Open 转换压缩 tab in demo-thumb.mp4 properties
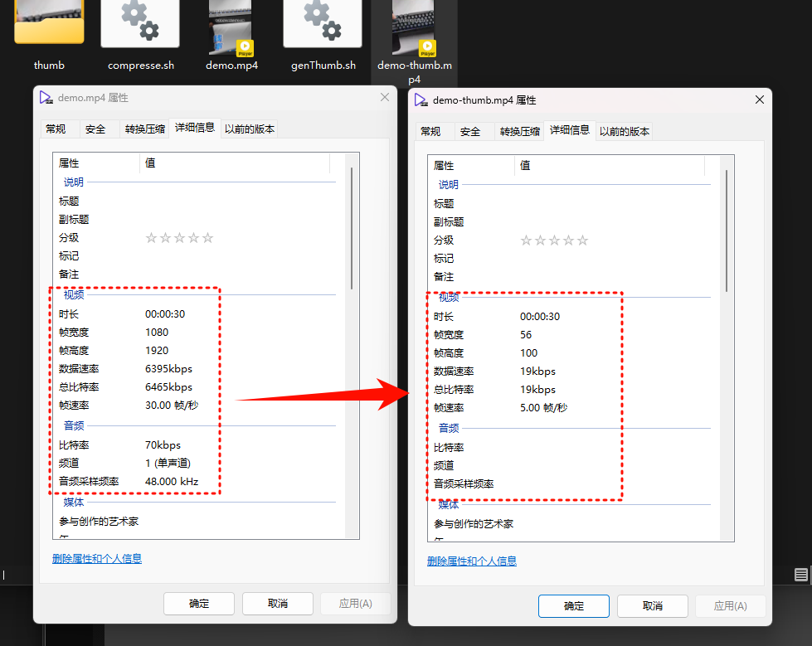Image resolution: width=812 pixels, height=646 pixels. 519,132
